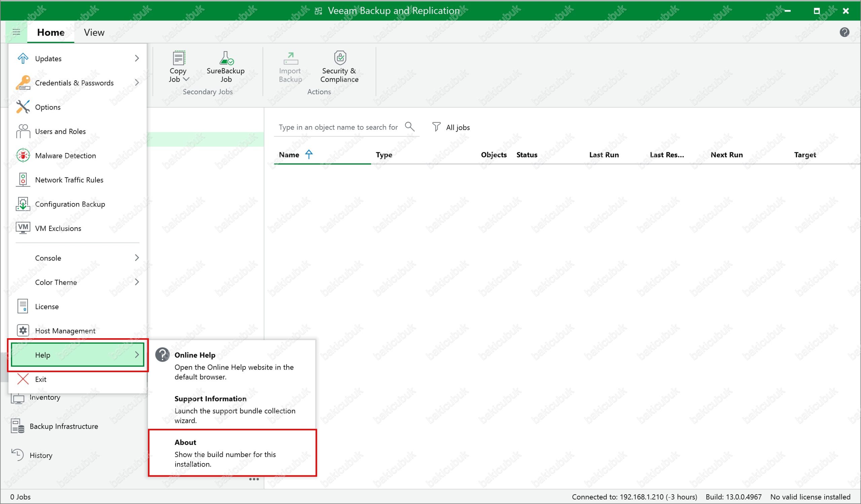Expand the Updates submenu chevron

[137, 59]
